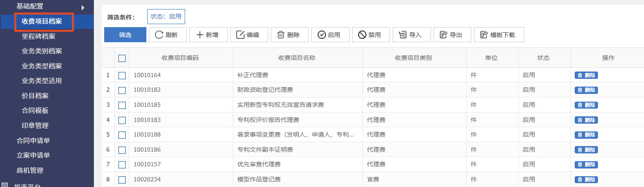Open 合同申请单 in the sidebar
This screenshot has height=187, width=644.
(33, 140)
